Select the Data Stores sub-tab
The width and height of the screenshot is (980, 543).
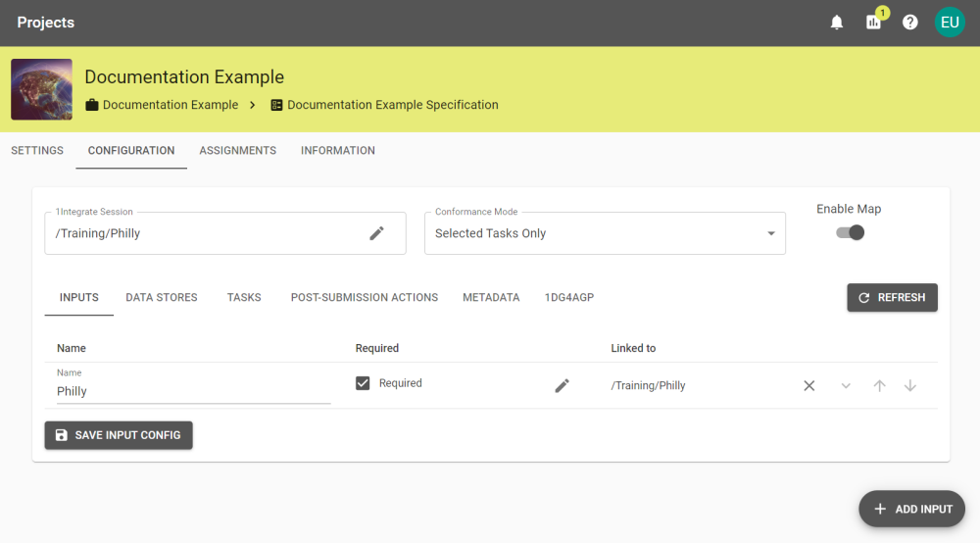click(x=162, y=297)
